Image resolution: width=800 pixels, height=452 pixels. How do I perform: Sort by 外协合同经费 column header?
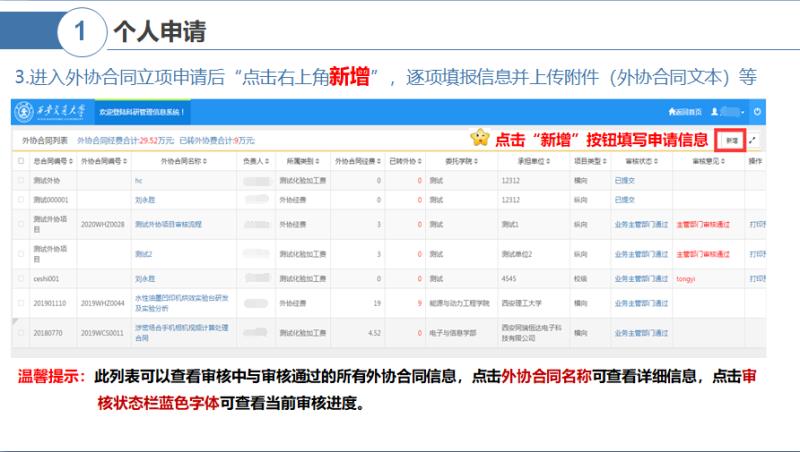[355, 161]
